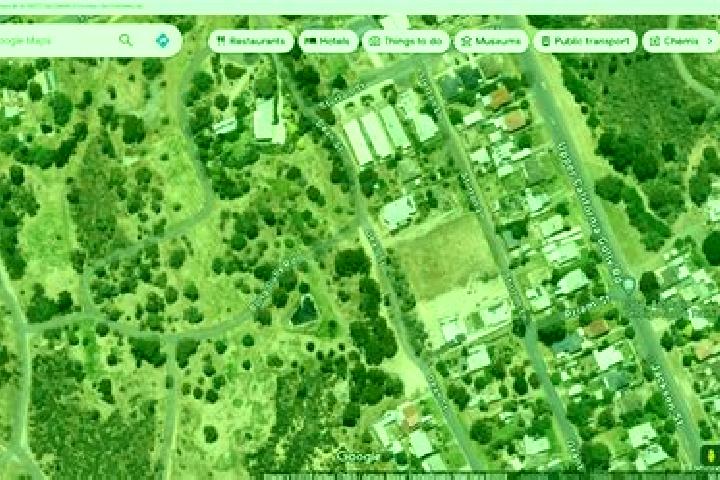Viewport: 720px width, 480px height.
Task: Show Hotels on the map
Action: click(328, 41)
